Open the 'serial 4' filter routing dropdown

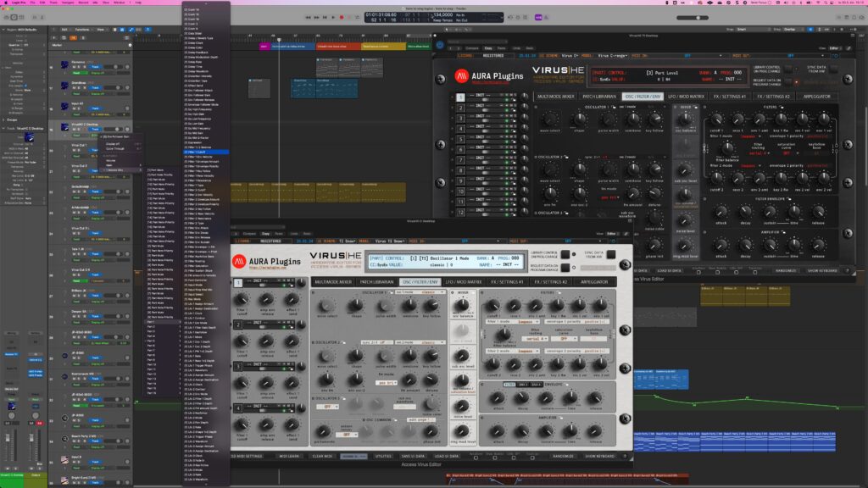tap(537, 340)
